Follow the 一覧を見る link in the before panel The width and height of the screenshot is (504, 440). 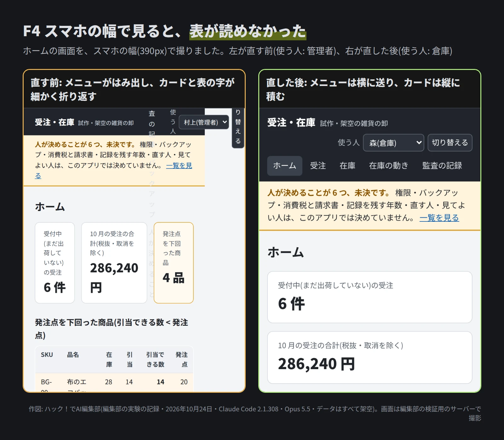pyautogui.click(x=179, y=165)
